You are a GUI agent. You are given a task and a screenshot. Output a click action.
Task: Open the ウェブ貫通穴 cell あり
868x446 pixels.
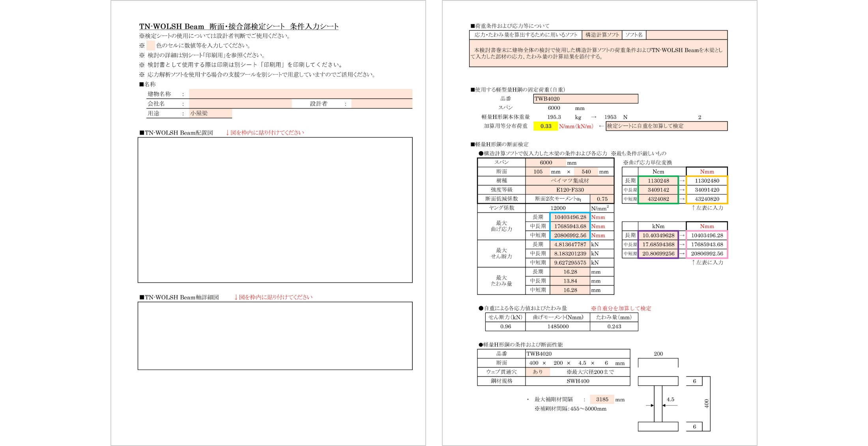pos(538,372)
